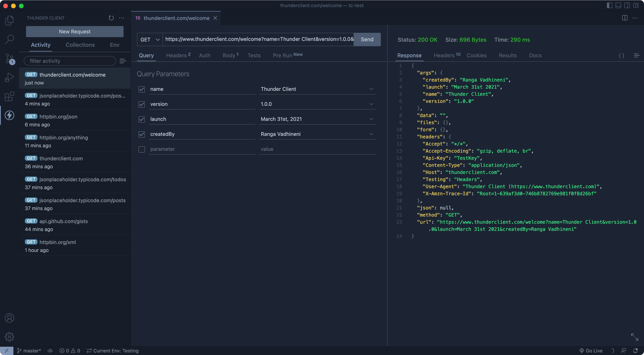Expand the Ranga Vadhineni value chevron
Image resolution: width=644 pixels, height=355 pixels.
click(x=372, y=134)
